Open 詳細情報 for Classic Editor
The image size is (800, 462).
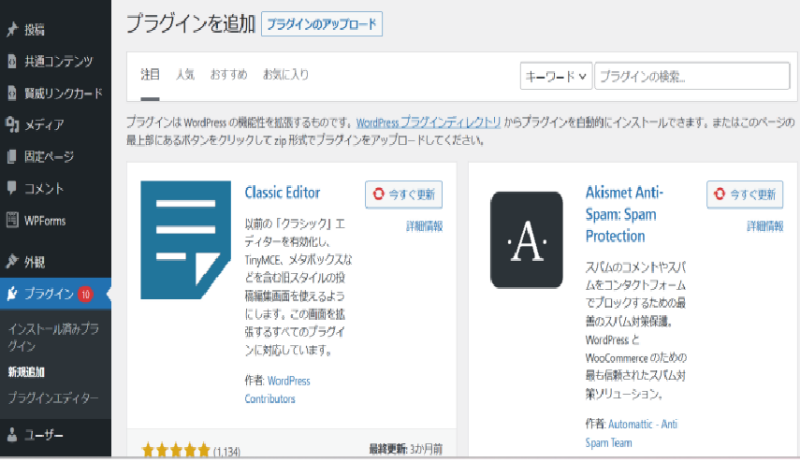point(424,226)
